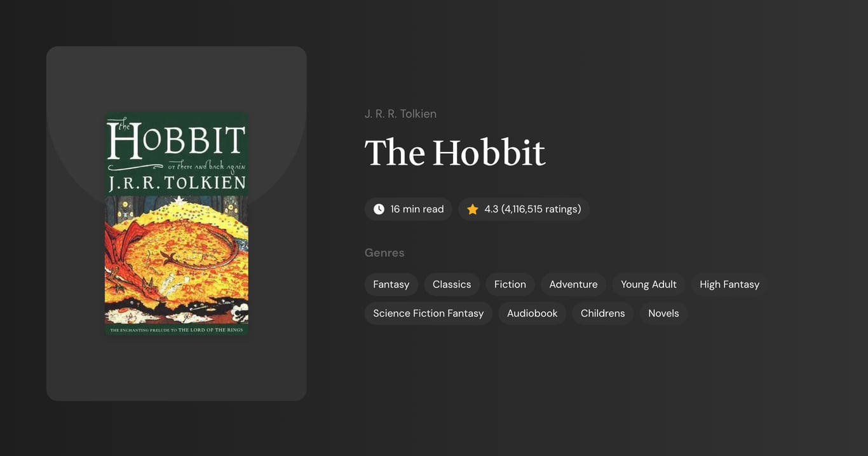Open the Adventure genre chip

pyautogui.click(x=573, y=284)
